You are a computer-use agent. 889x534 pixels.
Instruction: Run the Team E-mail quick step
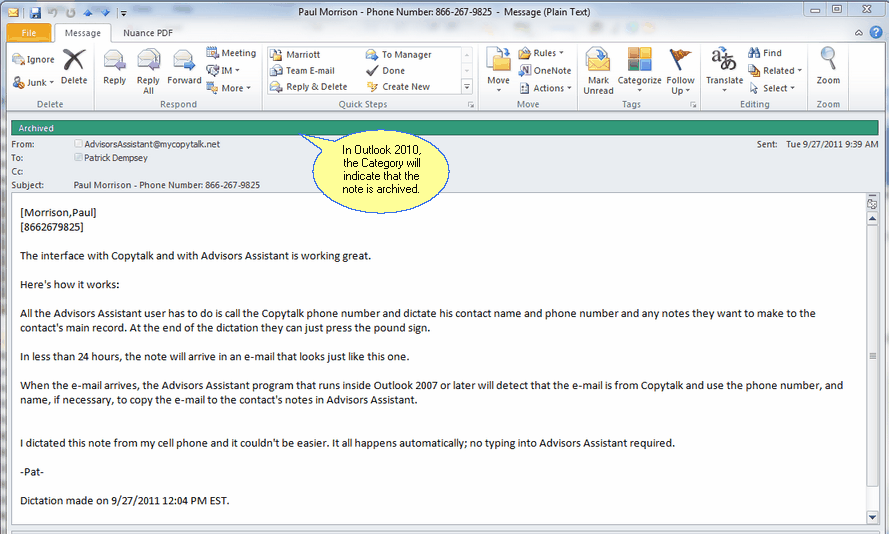(x=302, y=70)
